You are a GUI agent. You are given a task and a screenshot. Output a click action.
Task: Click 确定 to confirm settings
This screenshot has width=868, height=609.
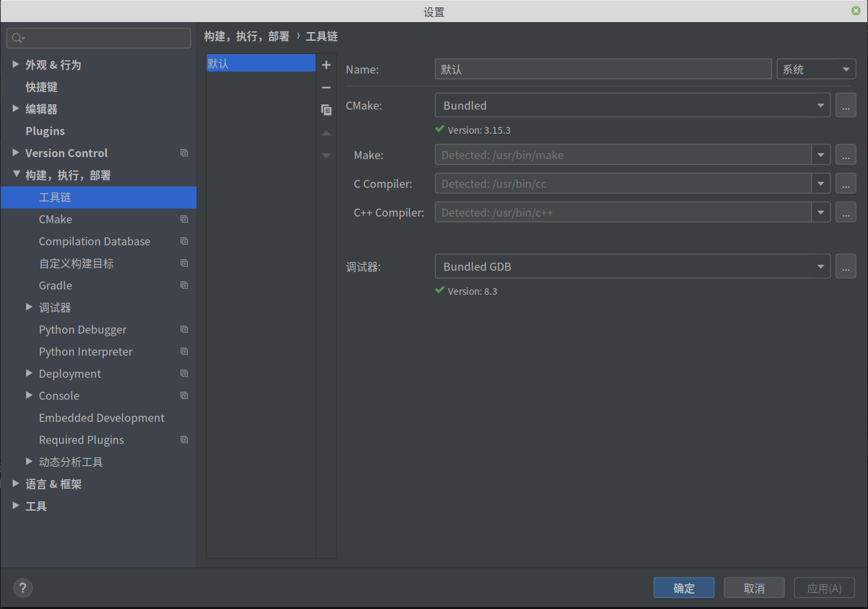coord(684,588)
